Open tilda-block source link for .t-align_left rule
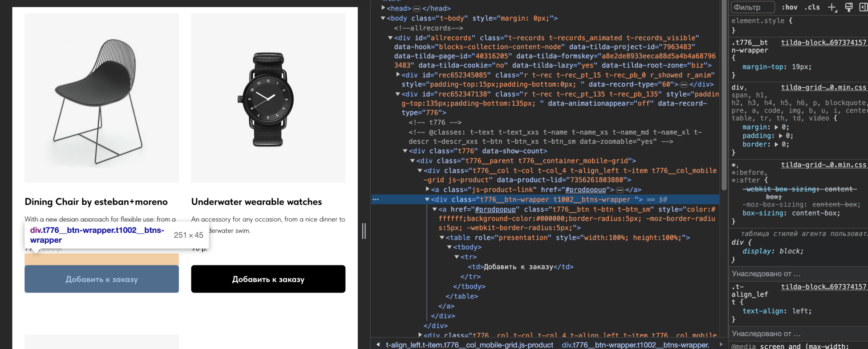This screenshot has height=349, width=868. [824, 287]
